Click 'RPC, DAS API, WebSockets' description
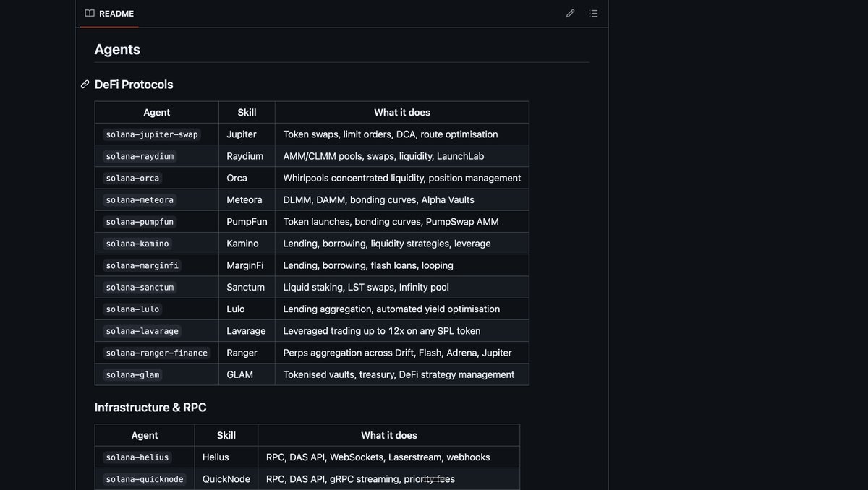868x490 pixels. point(378,457)
